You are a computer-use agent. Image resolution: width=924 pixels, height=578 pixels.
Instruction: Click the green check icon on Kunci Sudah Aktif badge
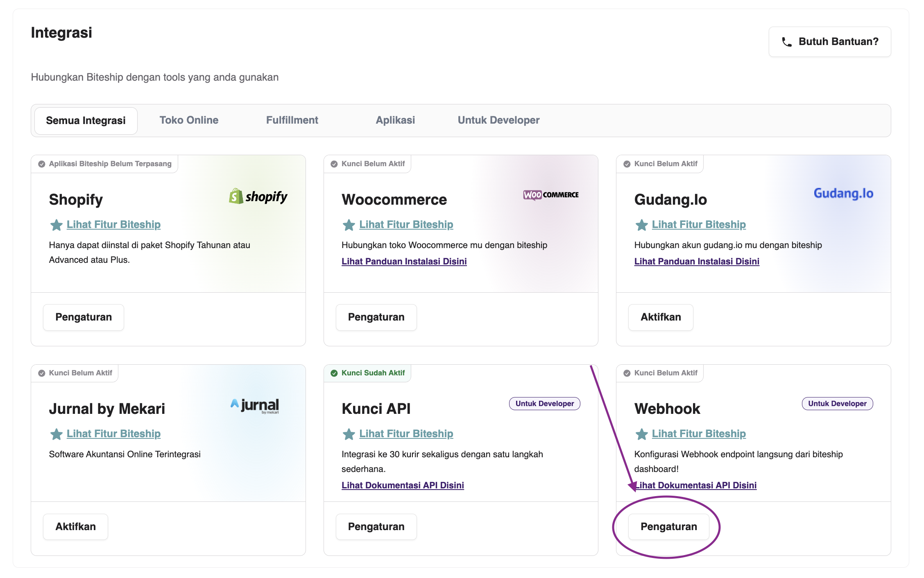(335, 373)
